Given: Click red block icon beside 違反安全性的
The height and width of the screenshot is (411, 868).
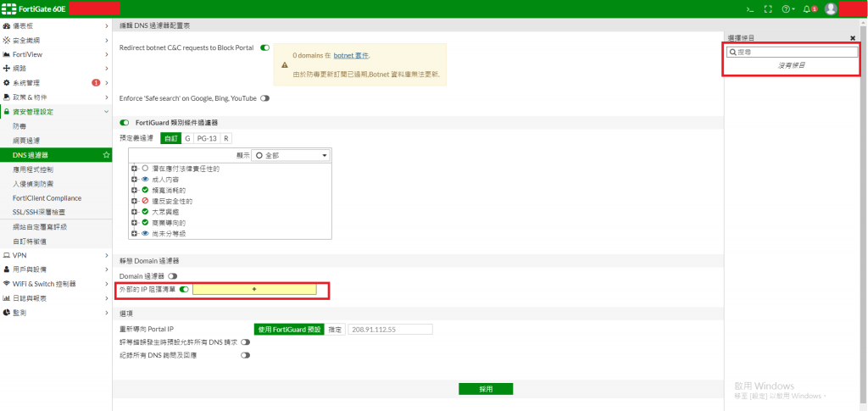Looking at the screenshot, I should point(145,202).
